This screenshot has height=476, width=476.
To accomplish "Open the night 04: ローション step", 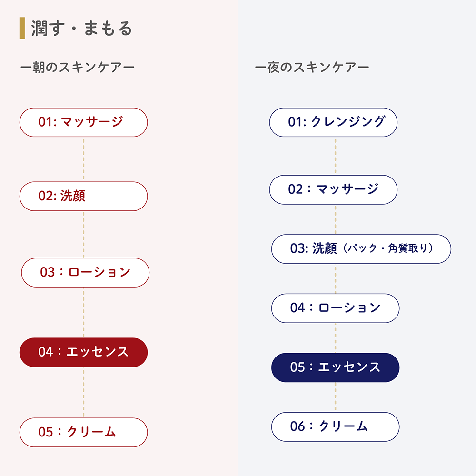I will 336,308.
